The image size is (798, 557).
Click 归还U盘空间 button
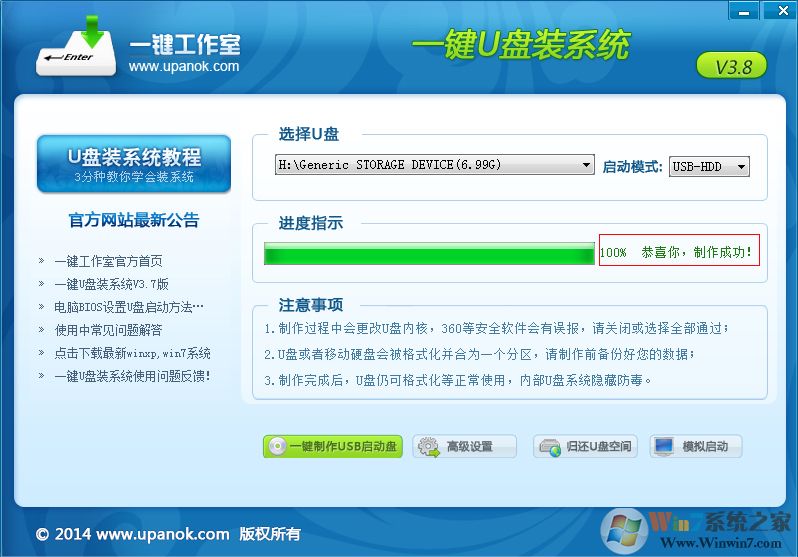pos(585,447)
